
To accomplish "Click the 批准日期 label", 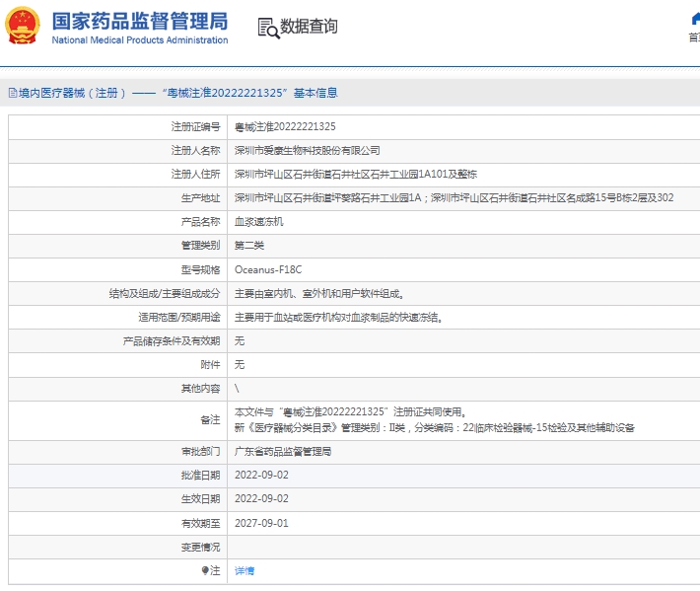I will tap(200, 476).
